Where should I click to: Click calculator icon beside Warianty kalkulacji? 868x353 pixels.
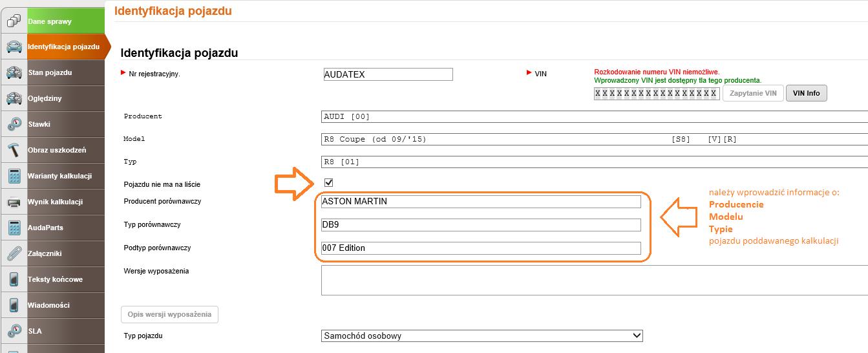click(x=13, y=176)
